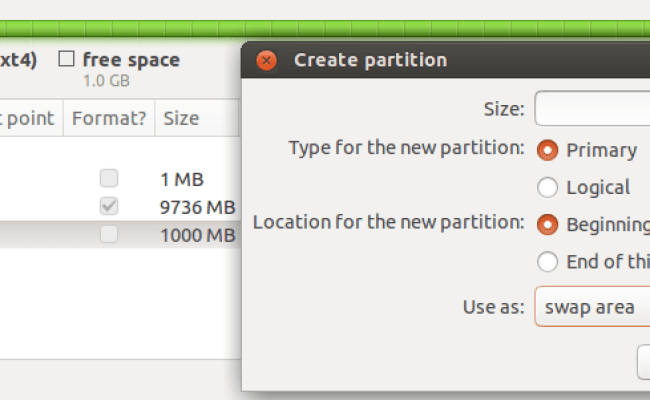Toggle format checkbox for 9736 MB row
This screenshot has width=650, height=400.
pyautogui.click(x=109, y=206)
